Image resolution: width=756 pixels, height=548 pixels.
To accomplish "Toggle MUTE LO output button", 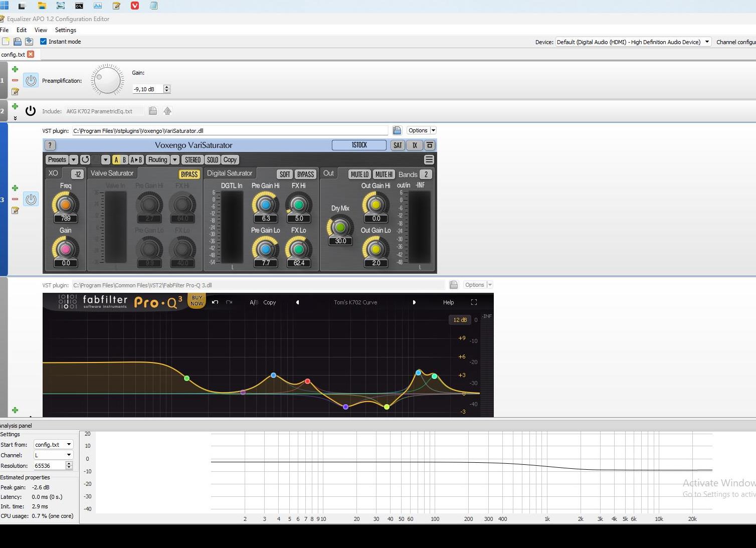I will coord(359,174).
